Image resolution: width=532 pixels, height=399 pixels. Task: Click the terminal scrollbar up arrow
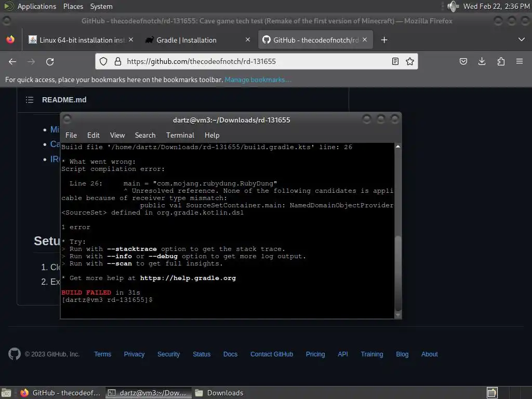pyautogui.click(x=398, y=147)
